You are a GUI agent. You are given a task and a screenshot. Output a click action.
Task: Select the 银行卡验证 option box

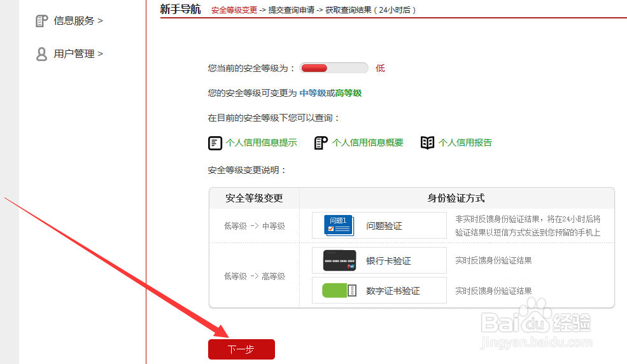379,260
